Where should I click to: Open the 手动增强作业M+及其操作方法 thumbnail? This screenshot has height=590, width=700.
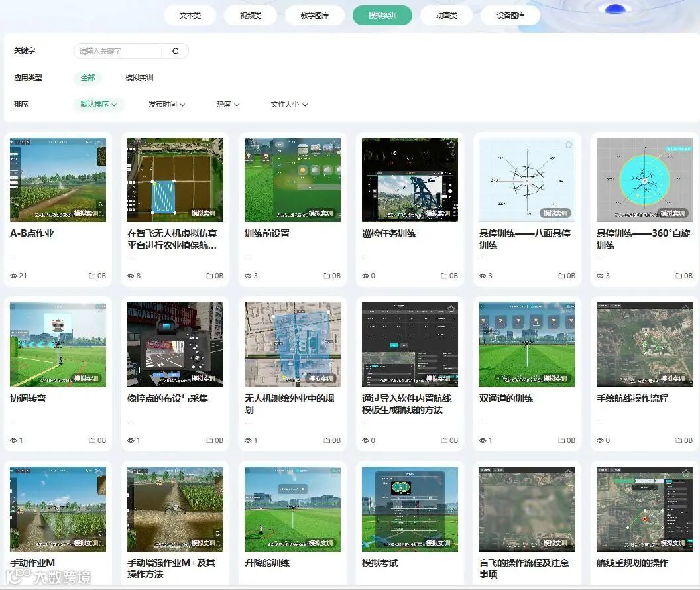tap(176, 509)
